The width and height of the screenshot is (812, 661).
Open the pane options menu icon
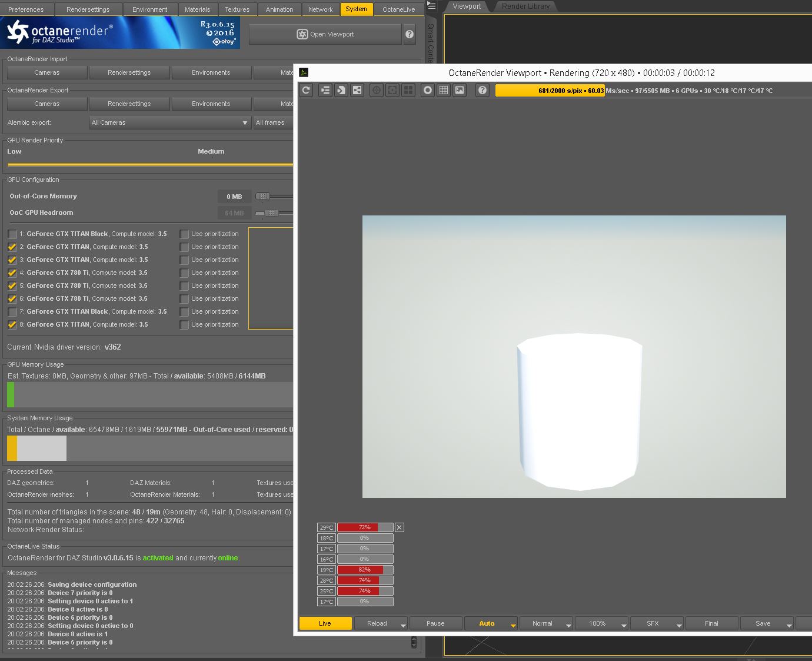pos(431,6)
